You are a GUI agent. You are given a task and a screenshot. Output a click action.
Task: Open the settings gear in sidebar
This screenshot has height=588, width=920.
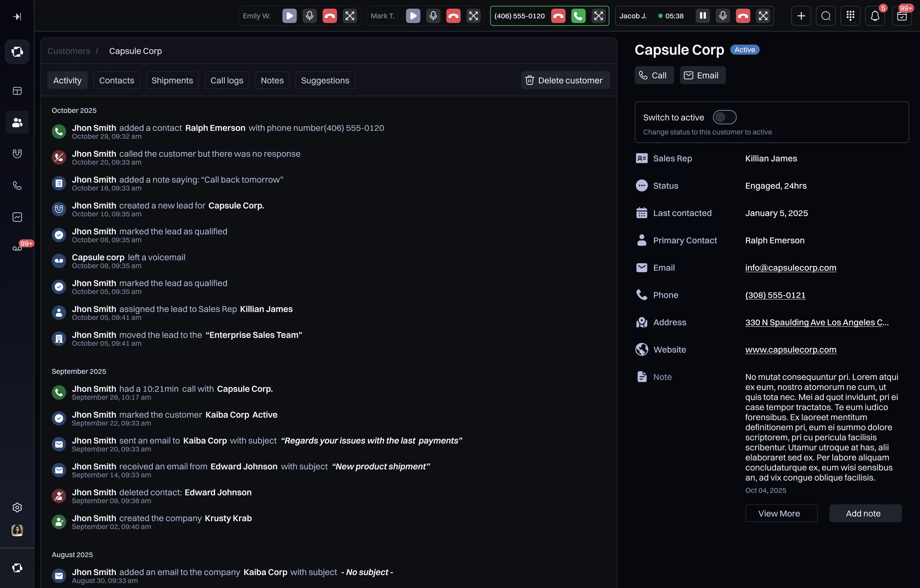[17, 507]
